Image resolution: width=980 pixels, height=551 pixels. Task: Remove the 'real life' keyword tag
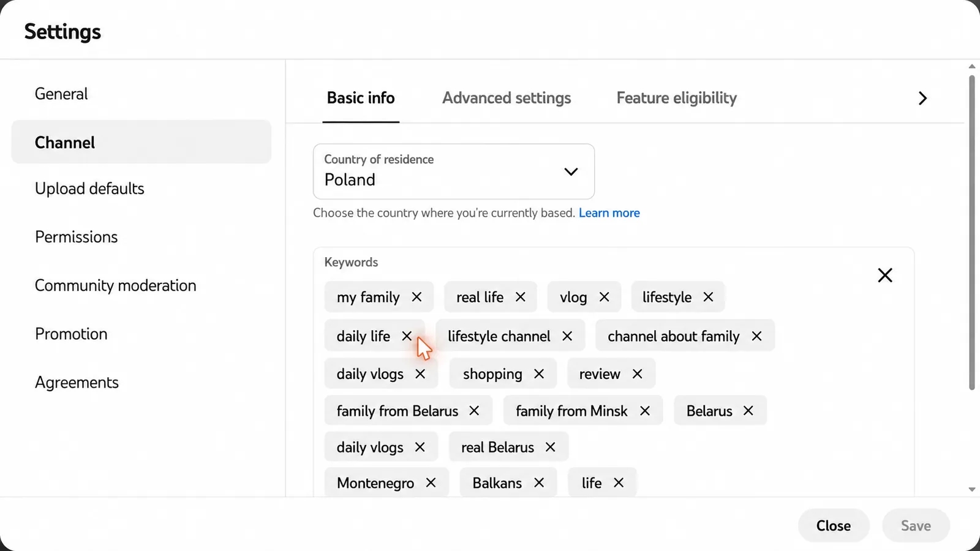click(x=521, y=297)
